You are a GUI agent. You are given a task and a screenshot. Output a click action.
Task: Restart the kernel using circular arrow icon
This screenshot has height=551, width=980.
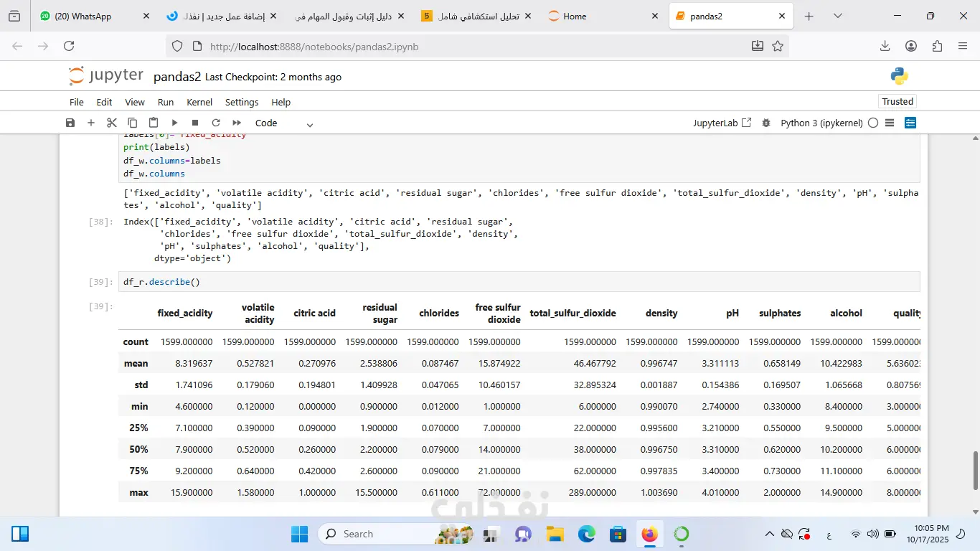pyautogui.click(x=216, y=123)
